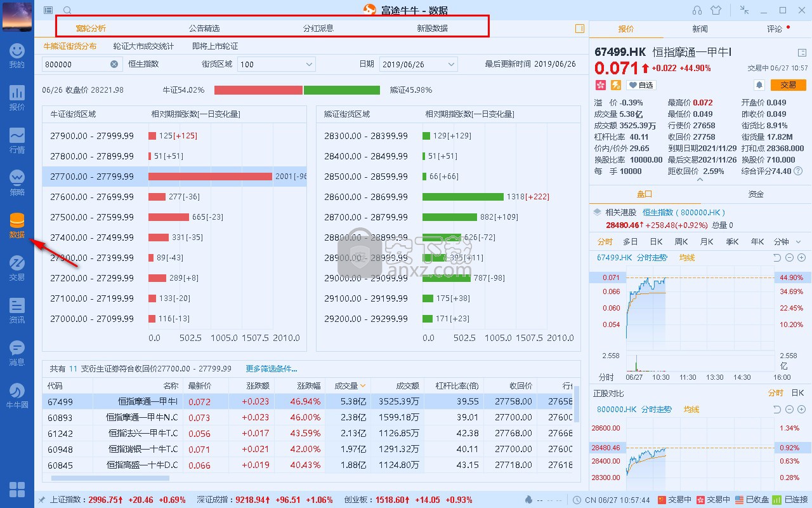Image resolution: width=812 pixels, height=508 pixels.
Task: Click the orange 交易 trade button
Action: click(788, 85)
